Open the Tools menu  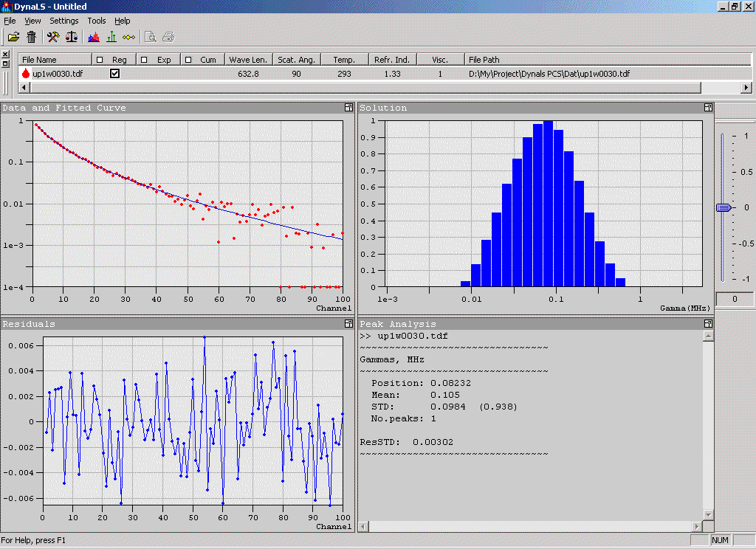tap(97, 21)
